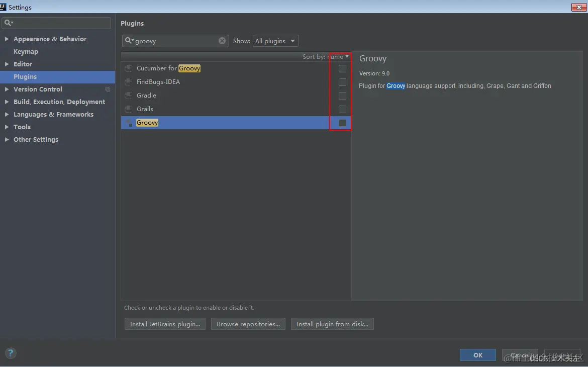Open the Sort by name dropdown
Viewport: 588px width, 367px height.
[x=326, y=57]
